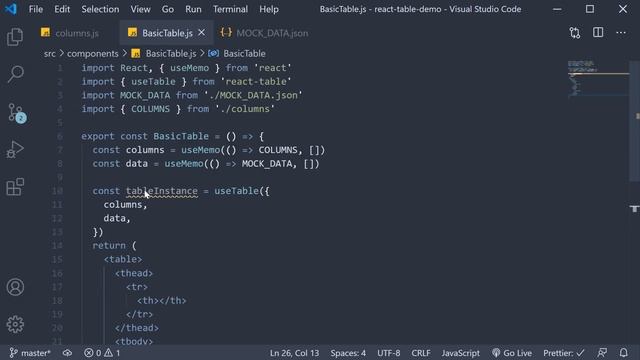Click line number 14 in gutter
Image resolution: width=640 pixels, height=360 pixels.
click(x=57, y=246)
